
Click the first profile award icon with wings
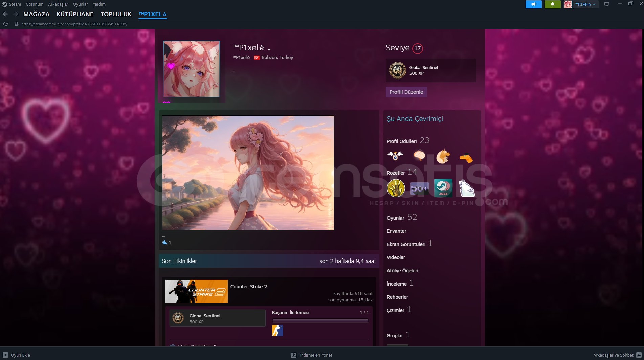395,156
